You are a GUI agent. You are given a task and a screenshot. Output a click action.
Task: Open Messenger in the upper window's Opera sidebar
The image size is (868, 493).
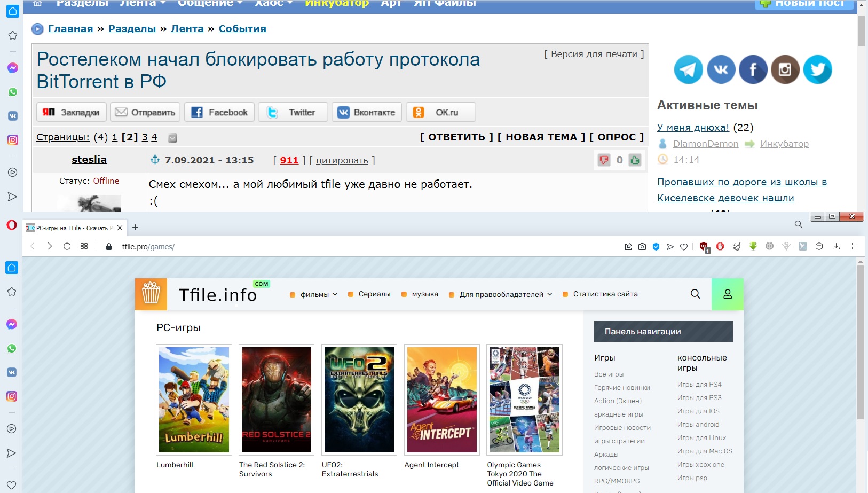[12, 68]
